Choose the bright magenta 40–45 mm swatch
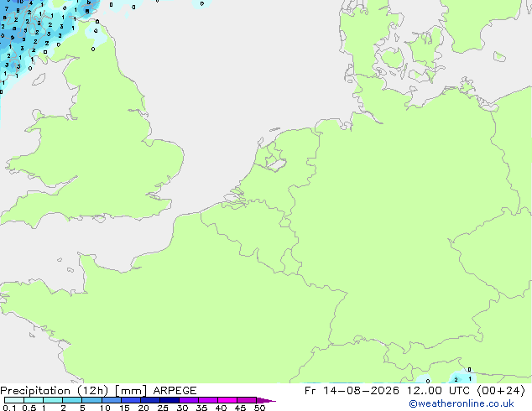This screenshot has width=532, height=411. (x=227, y=400)
